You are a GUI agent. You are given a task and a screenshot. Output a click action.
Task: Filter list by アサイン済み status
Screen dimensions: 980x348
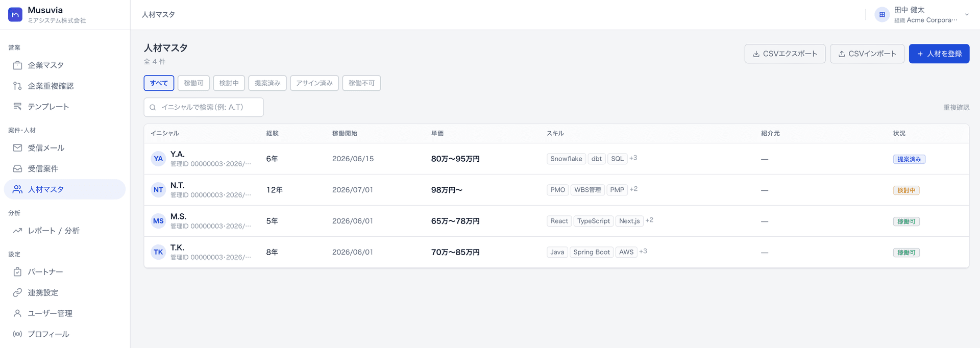pyautogui.click(x=314, y=83)
